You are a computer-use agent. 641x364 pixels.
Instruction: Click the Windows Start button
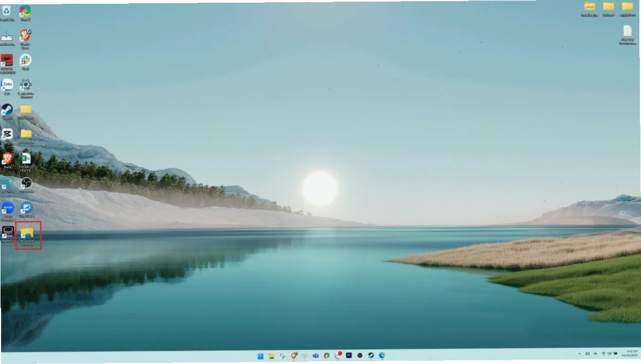[x=260, y=355]
